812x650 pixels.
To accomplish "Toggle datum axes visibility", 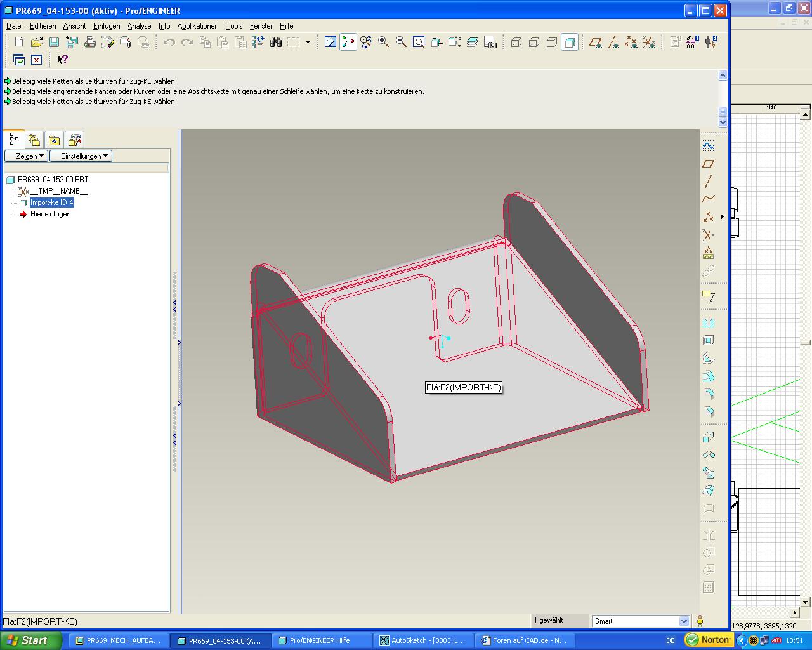I will [613, 42].
